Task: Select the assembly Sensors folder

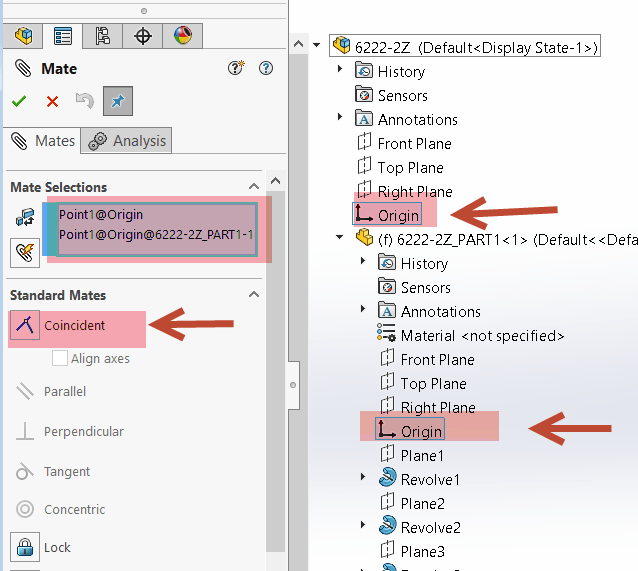Action: [391, 95]
